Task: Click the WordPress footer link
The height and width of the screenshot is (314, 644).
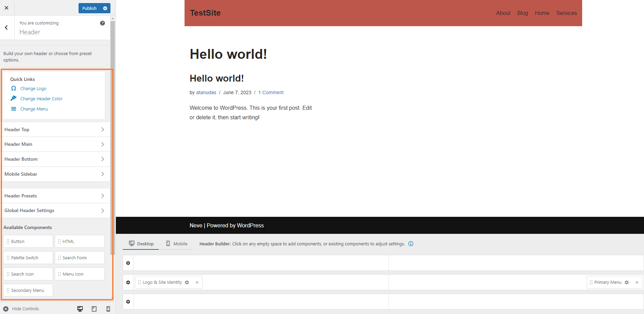Action: pos(250,225)
